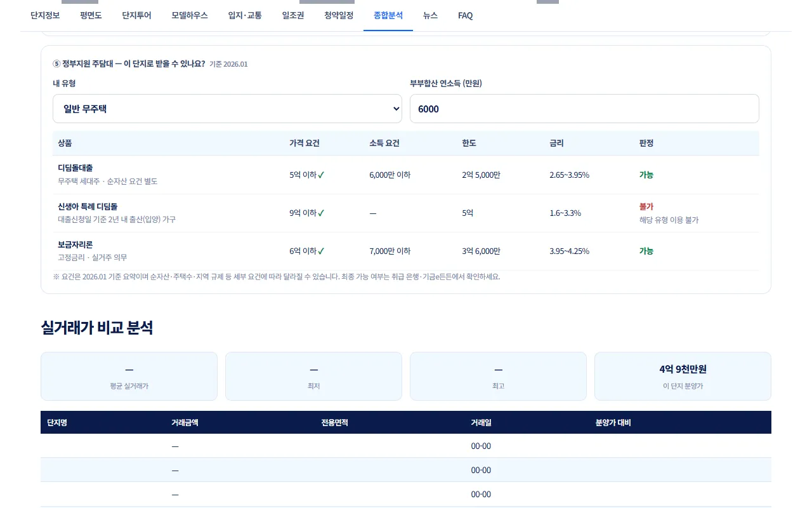Click the 7,000만 이하 income requirement
The image size is (812, 508).
click(x=390, y=251)
